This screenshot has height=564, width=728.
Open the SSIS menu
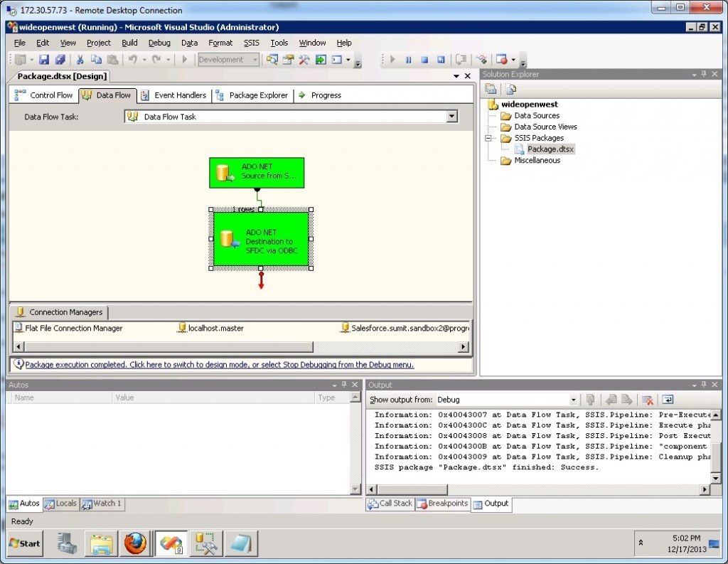pyautogui.click(x=252, y=43)
